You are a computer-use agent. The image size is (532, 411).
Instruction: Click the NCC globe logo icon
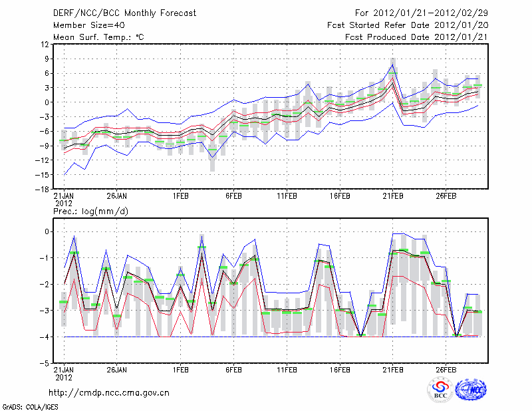pyautogui.click(x=470, y=390)
